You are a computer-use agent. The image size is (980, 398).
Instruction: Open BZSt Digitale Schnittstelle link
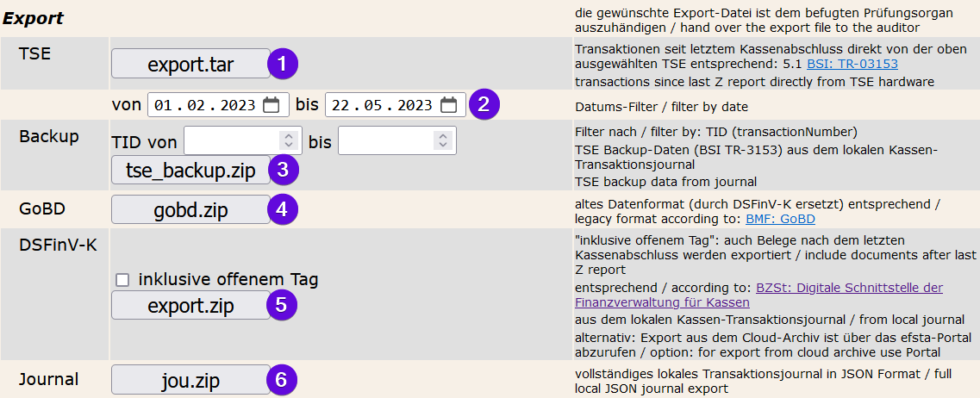pyautogui.click(x=848, y=288)
